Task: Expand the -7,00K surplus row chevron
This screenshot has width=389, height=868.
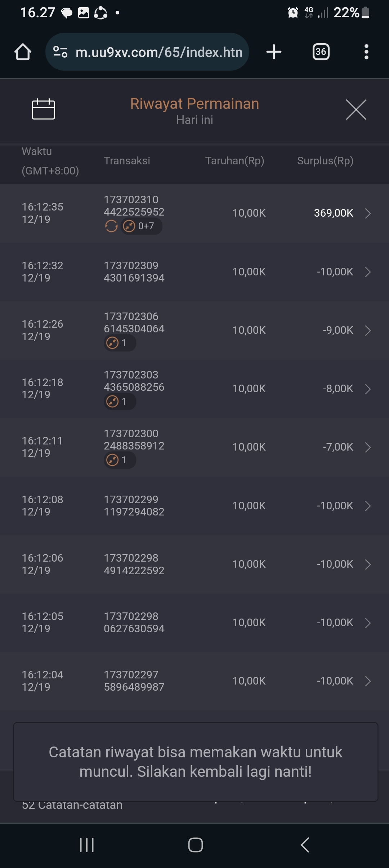Action: point(368,447)
